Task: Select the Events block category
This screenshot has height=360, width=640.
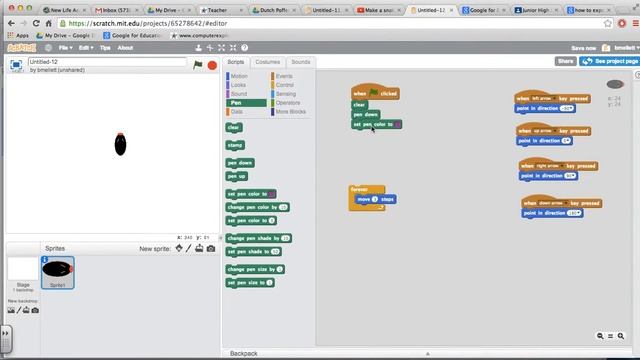Action: pos(284,76)
